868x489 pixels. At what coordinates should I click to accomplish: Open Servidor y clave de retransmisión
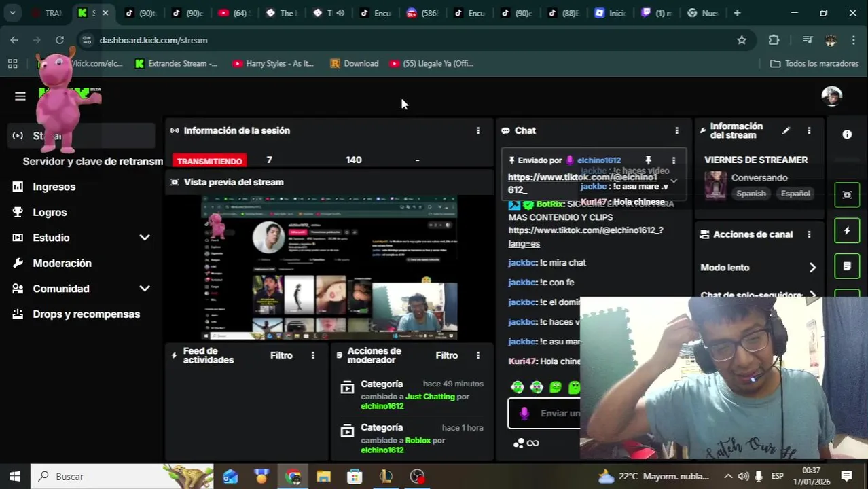click(x=92, y=161)
